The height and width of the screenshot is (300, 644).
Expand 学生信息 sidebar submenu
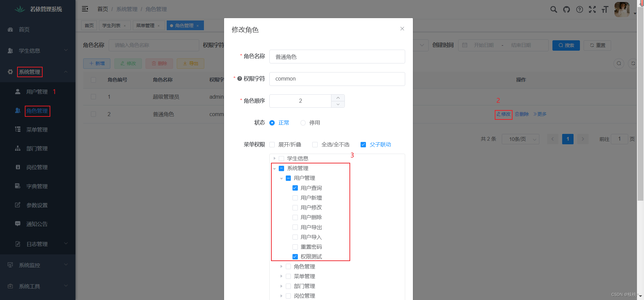coord(38,51)
